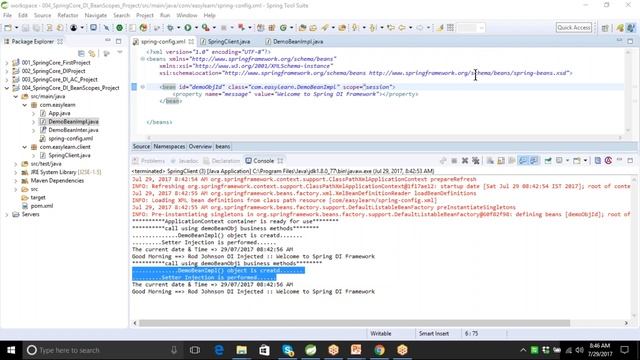Switch to the beans editor tab
640x360 pixels.
(222, 147)
